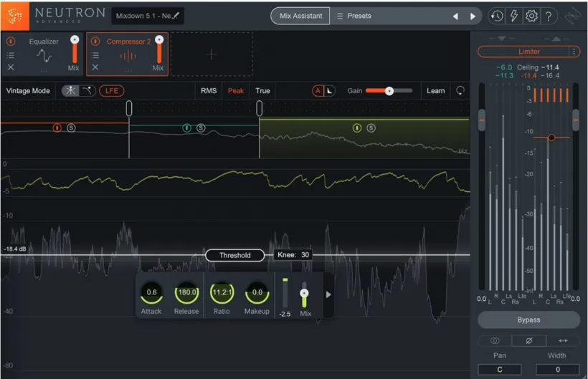Go to next preset arrow
Screen dimensions: 588x379
pyautogui.click(x=473, y=16)
